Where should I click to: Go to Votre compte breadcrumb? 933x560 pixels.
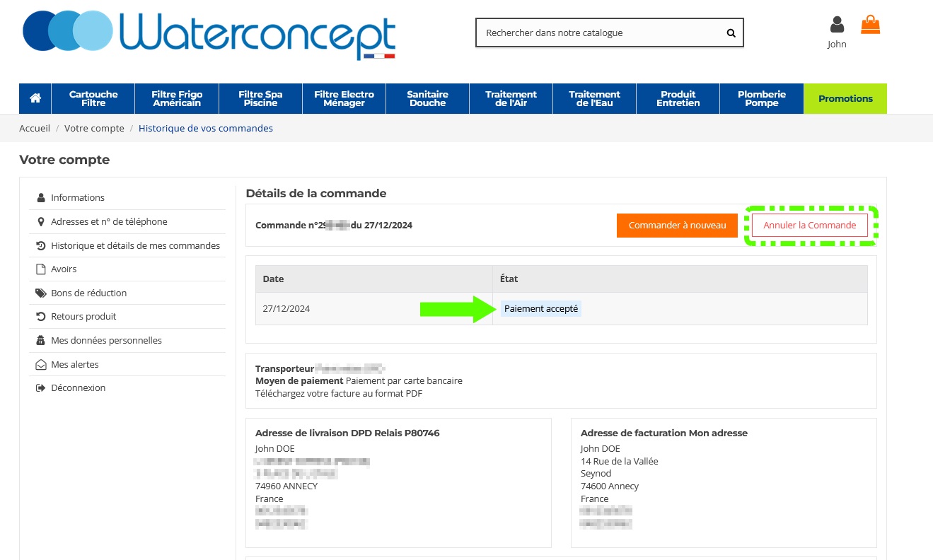(94, 129)
